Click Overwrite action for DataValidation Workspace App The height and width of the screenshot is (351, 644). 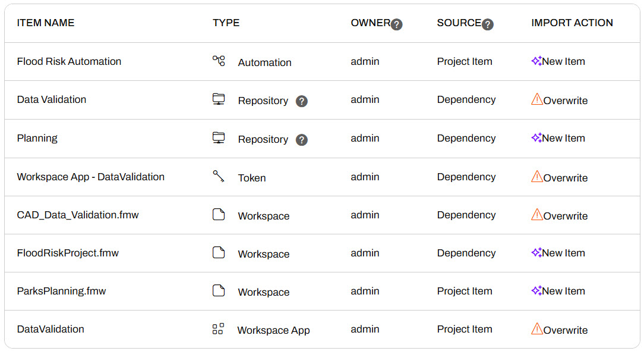(x=565, y=330)
